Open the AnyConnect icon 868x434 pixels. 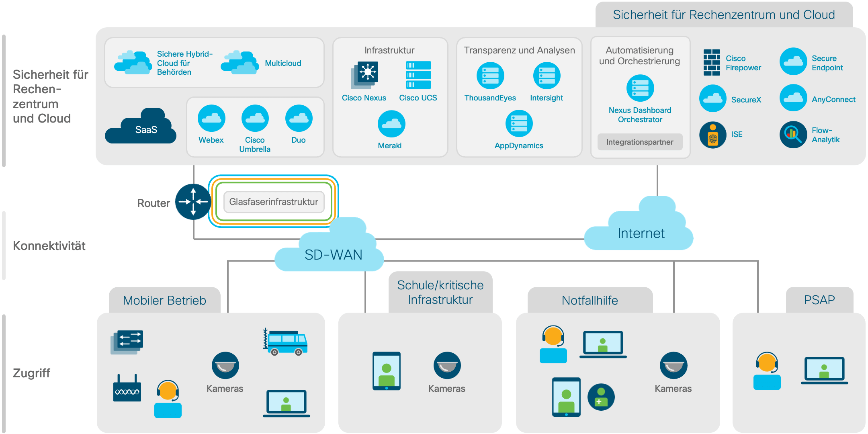(793, 98)
